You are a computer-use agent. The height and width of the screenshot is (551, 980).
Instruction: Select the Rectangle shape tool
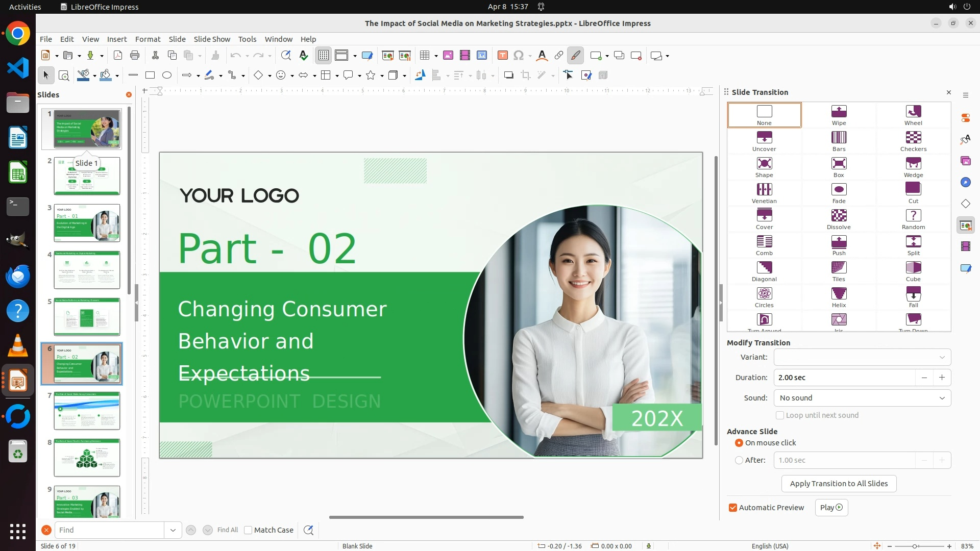click(x=150, y=76)
